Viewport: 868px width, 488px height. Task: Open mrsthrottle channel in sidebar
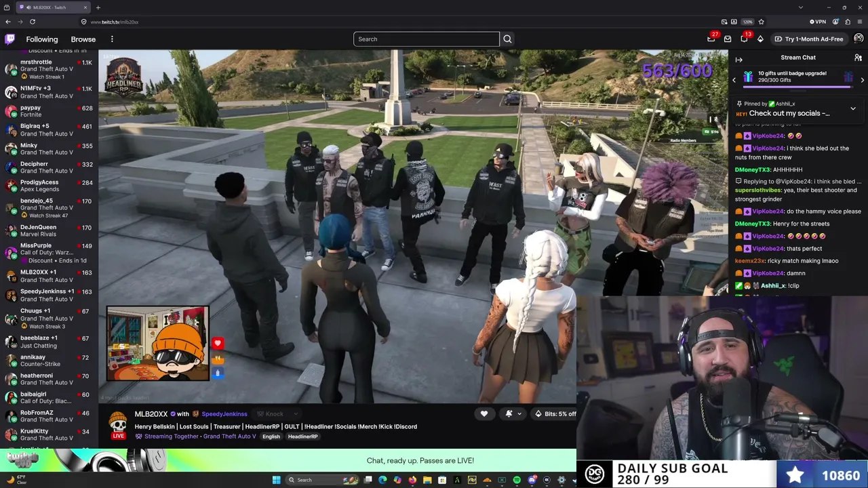pos(49,69)
